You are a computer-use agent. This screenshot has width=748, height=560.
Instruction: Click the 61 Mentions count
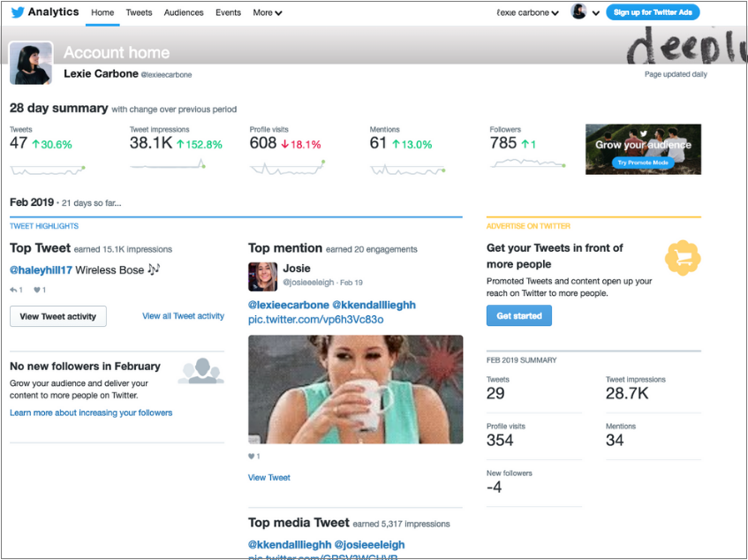378,142
